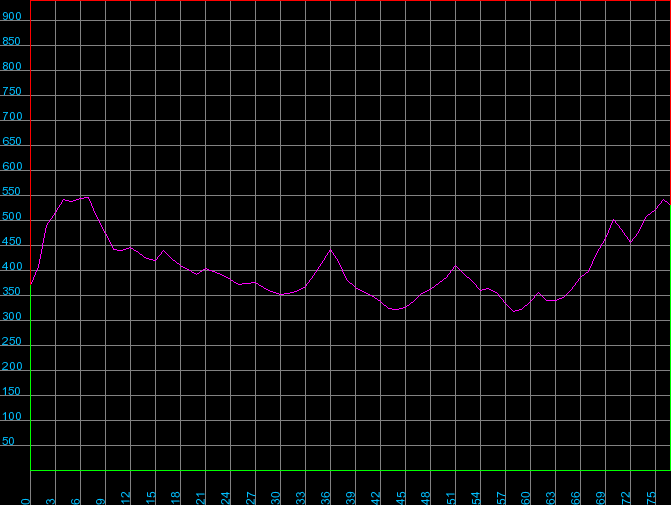
Task: Click the 36 x-axis label
Action: 326,498
